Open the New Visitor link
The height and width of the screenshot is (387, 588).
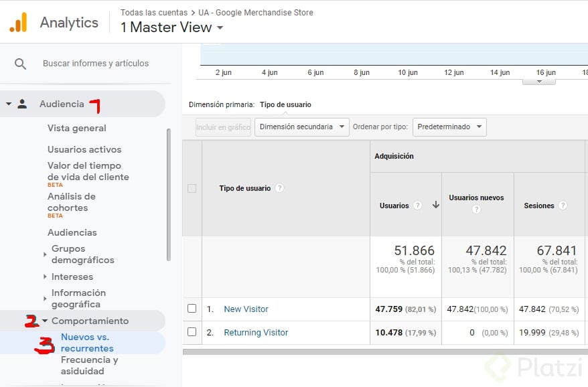pos(246,309)
